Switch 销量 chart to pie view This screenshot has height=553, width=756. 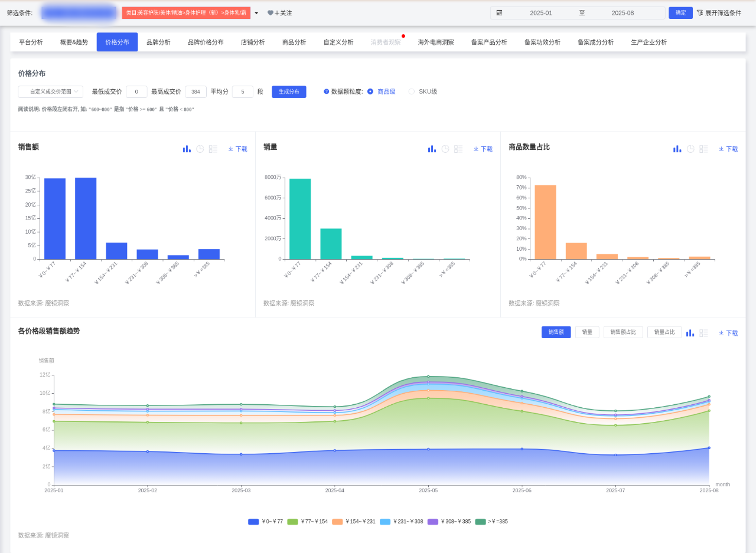[445, 149]
